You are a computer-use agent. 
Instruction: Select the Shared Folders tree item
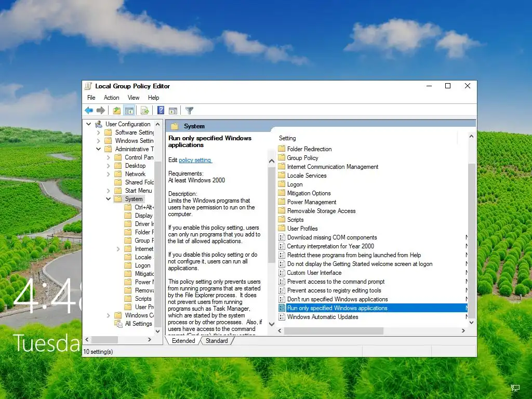139,182
